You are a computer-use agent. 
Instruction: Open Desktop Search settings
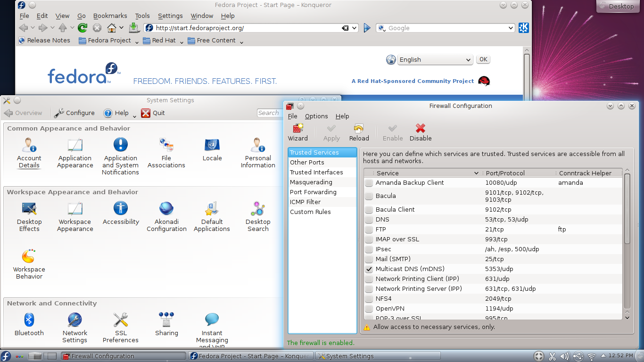pyautogui.click(x=258, y=217)
